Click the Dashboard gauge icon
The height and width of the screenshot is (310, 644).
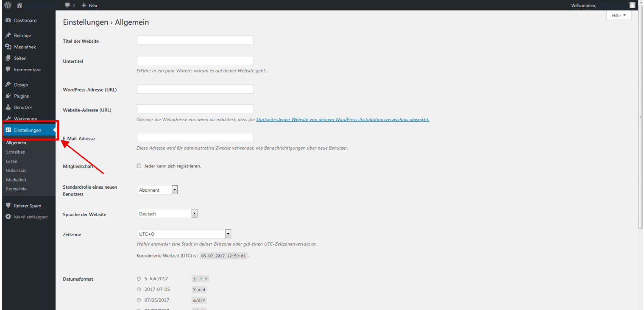(x=8, y=20)
